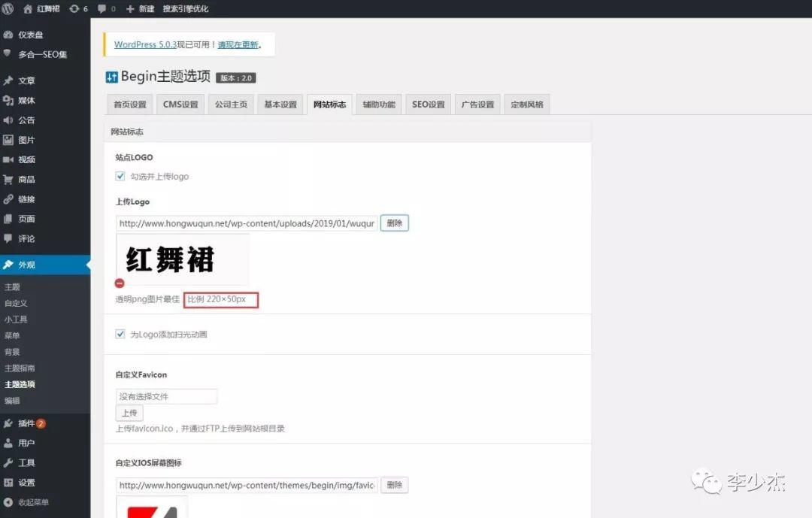Screen dimensions: 812x518
Task: Click the 红舞裙 logo preview image
Action: (x=182, y=259)
